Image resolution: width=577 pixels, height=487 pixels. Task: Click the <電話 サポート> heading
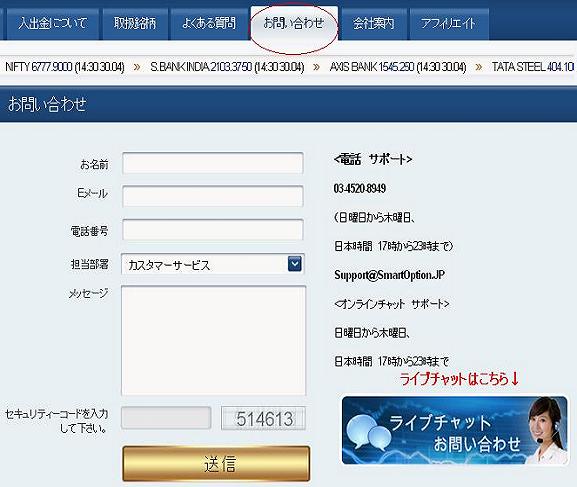(x=373, y=159)
